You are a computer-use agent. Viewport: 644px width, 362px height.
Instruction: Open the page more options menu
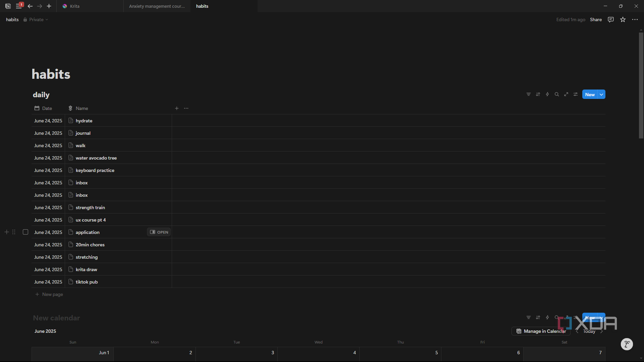(x=635, y=20)
